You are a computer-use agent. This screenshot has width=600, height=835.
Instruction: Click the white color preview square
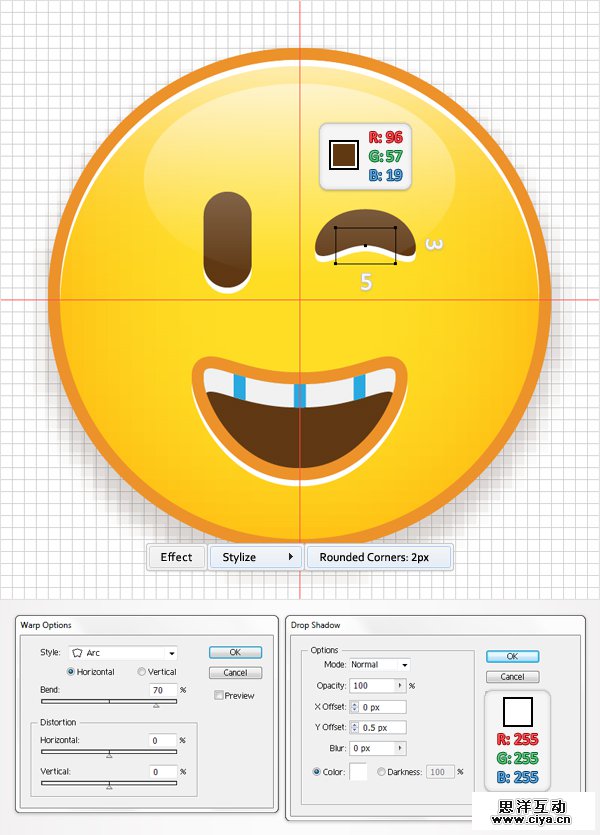tap(517, 712)
